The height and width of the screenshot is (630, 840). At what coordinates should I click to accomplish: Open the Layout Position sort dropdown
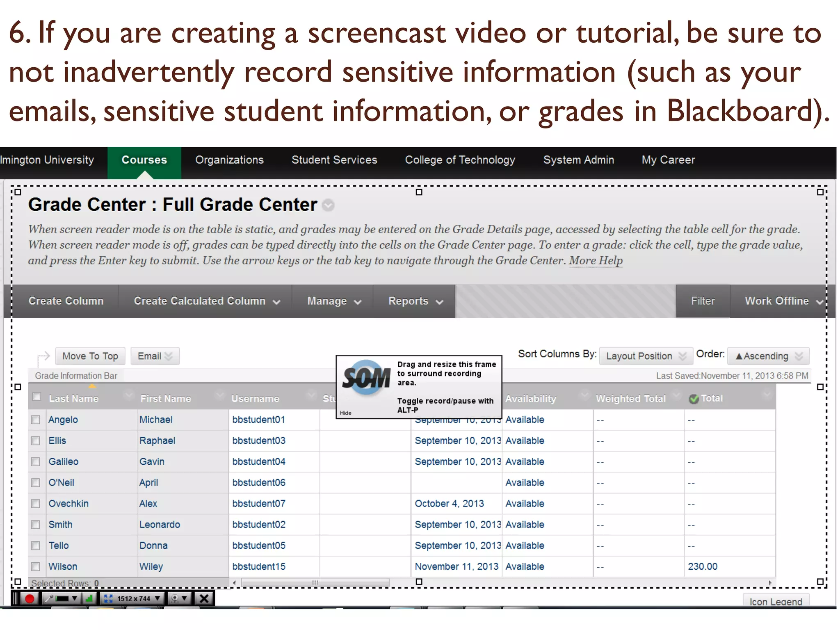pyautogui.click(x=646, y=356)
